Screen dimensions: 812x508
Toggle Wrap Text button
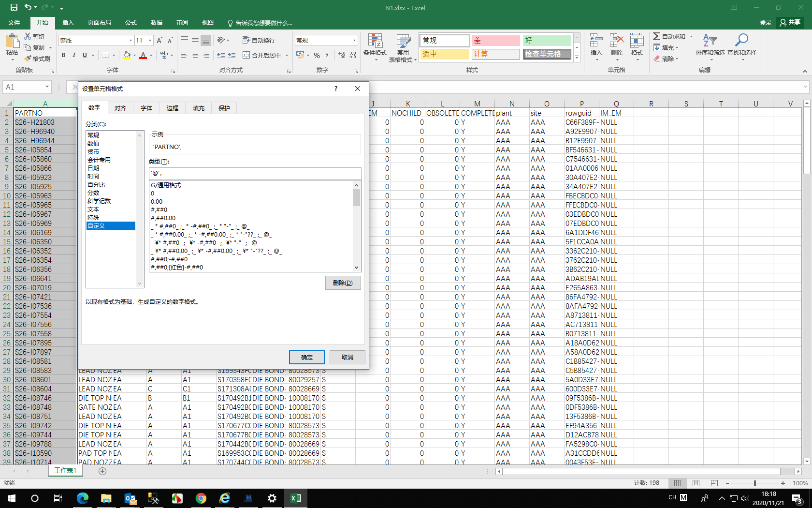tap(259, 40)
